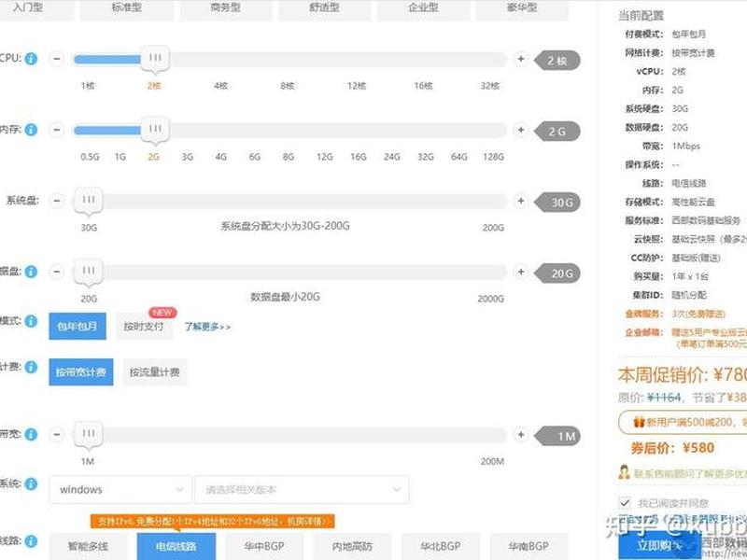The image size is (747, 560).
Task: Select 按带宽计费 billing option
Action: (81, 371)
